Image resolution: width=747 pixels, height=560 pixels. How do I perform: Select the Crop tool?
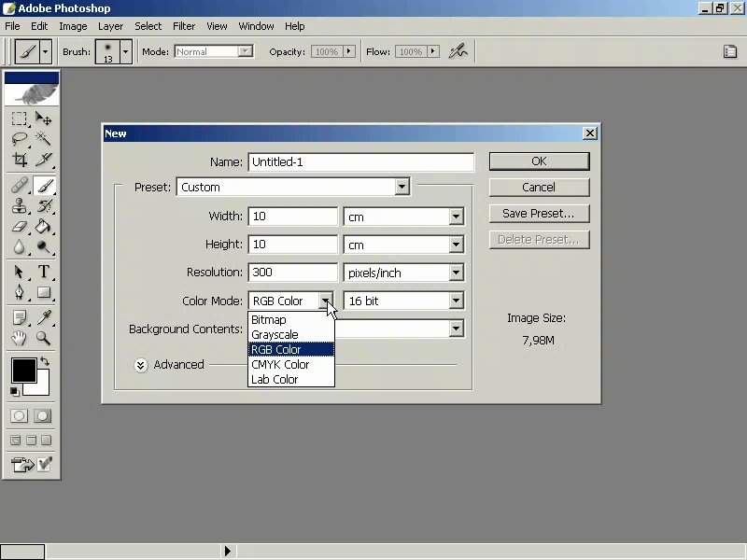pyautogui.click(x=19, y=159)
